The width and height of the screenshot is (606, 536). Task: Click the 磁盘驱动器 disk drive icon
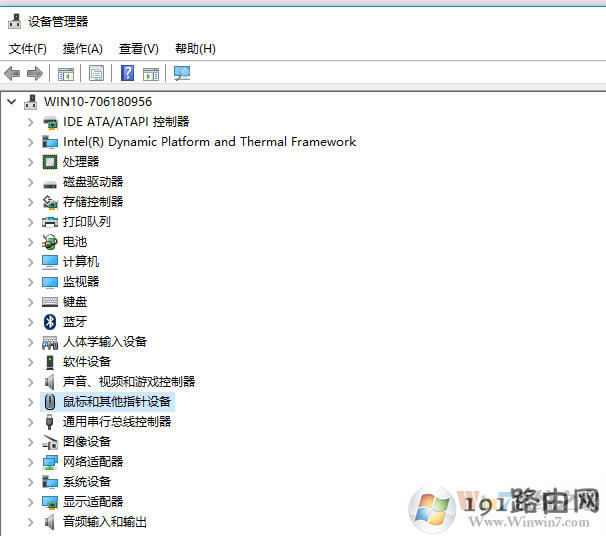(x=50, y=184)
